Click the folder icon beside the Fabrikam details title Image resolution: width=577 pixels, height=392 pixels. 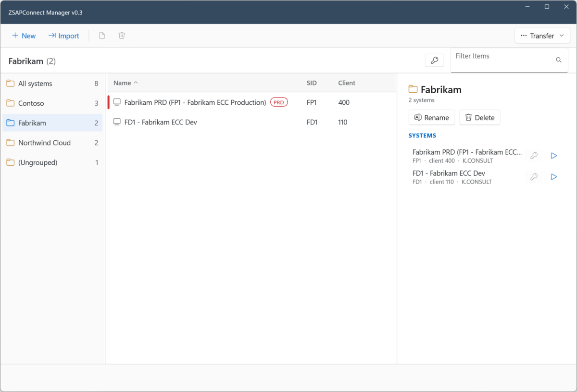(x=413, y=89)
